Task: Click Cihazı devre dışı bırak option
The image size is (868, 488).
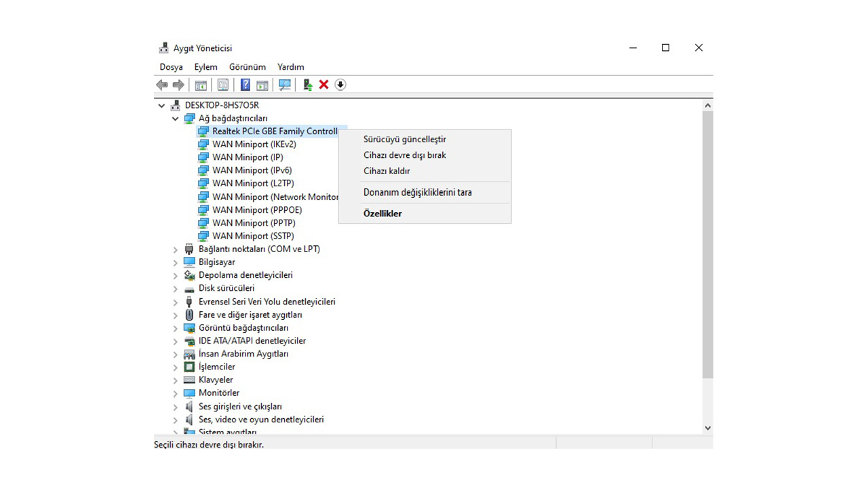Action: 404,155
